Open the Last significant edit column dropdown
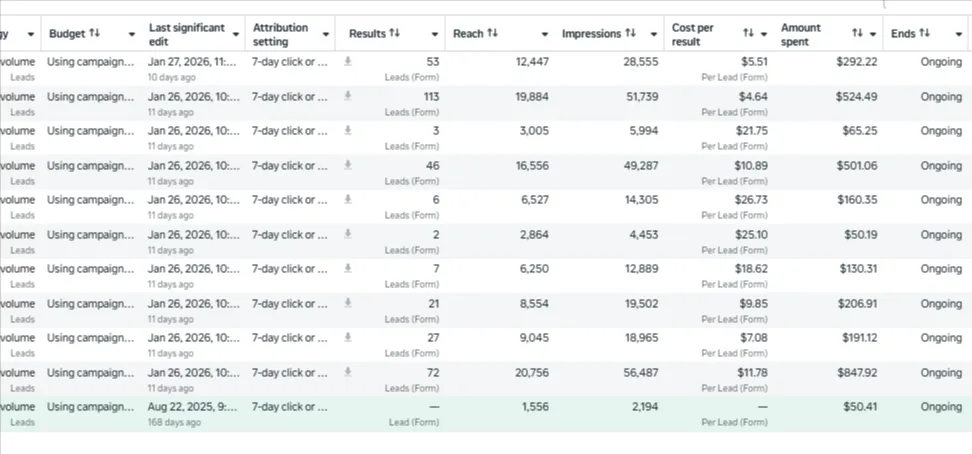 pos(236,34)
